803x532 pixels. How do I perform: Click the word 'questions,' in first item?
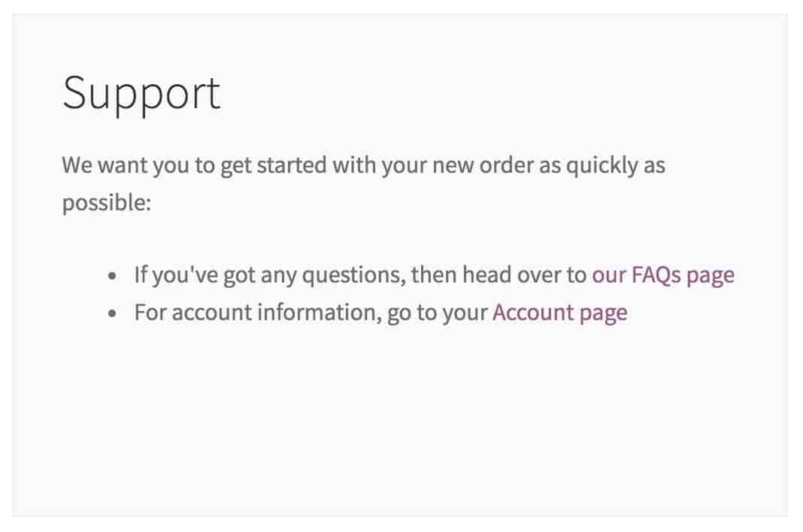pos(354,276)
